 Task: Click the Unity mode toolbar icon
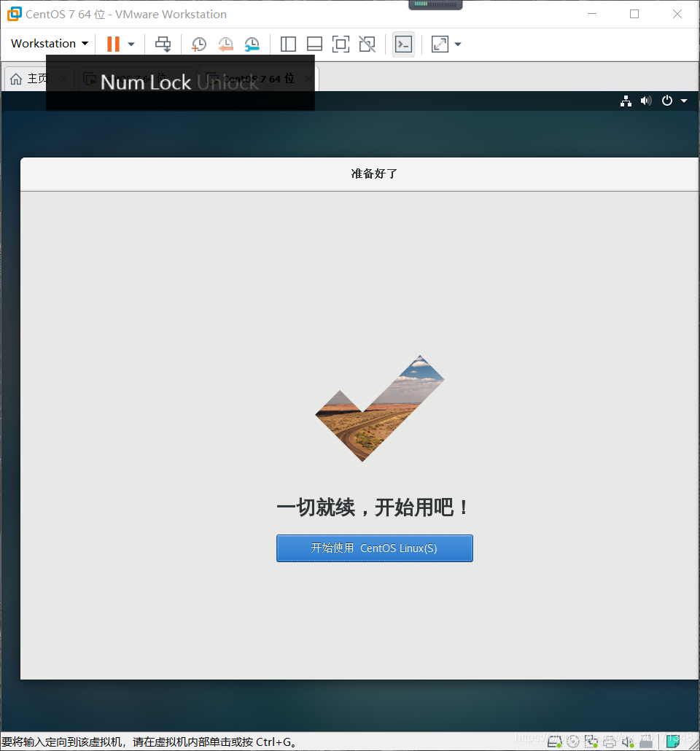367,44
